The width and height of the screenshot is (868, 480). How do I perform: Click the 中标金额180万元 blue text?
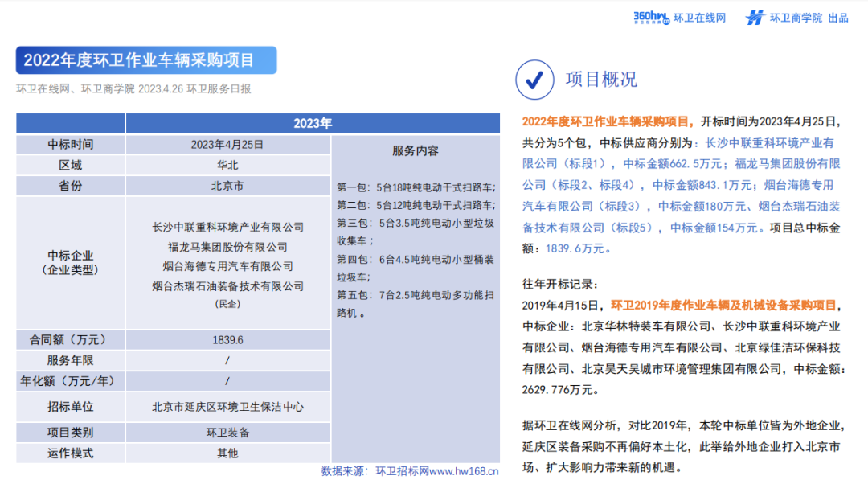tap(702, 207)
